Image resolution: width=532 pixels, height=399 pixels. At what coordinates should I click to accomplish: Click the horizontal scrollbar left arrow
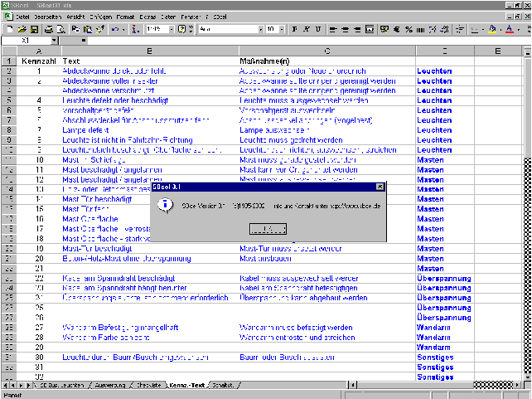(353, 386)
